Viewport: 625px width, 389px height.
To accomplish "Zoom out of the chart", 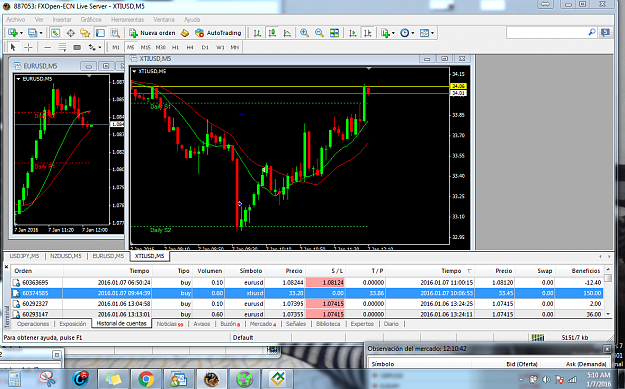I will pos(319,33).
